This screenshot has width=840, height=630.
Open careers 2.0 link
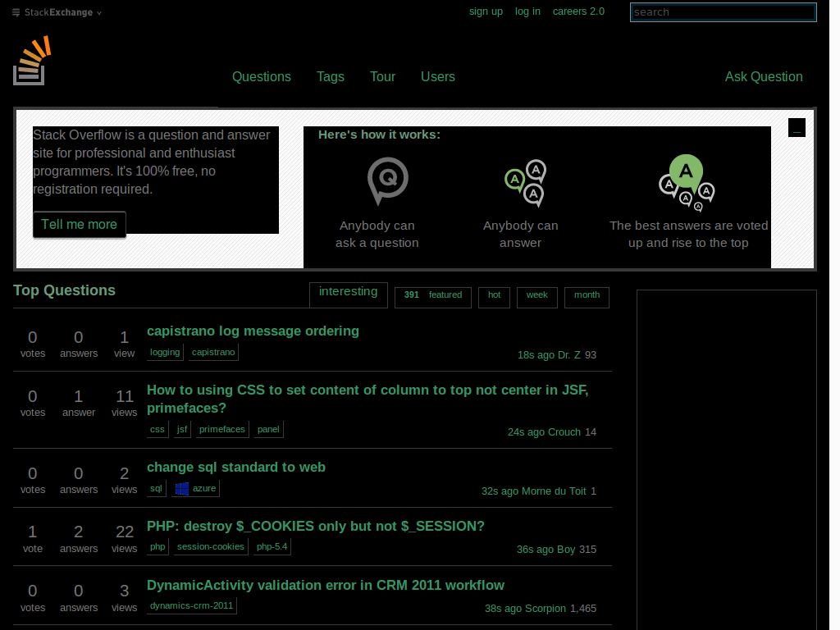578,11
